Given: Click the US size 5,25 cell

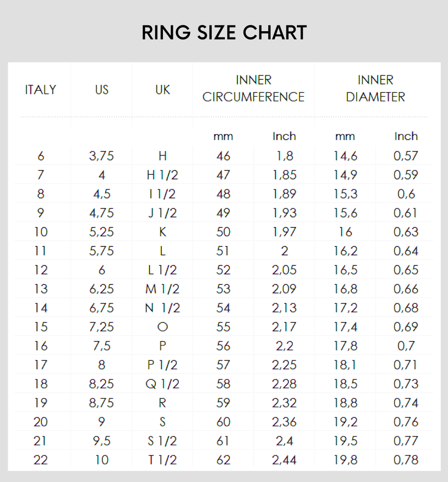Looking at the screenshot, I should coord(102,232).
